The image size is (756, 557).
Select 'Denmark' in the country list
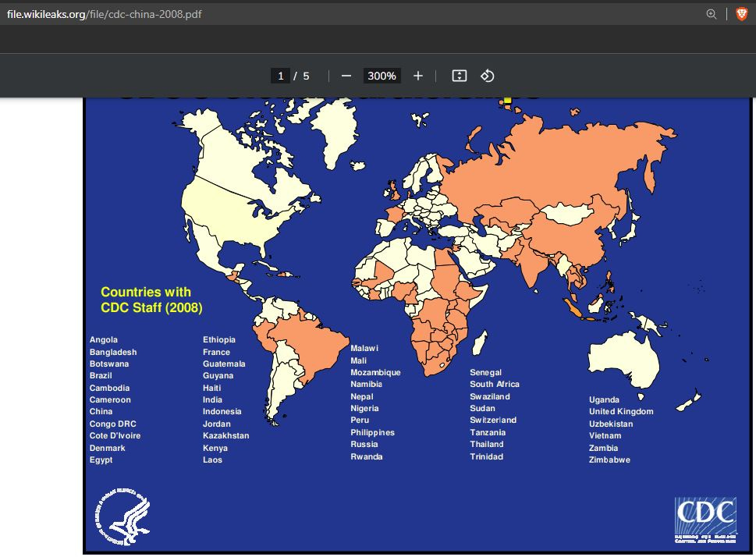coord(108,448)
